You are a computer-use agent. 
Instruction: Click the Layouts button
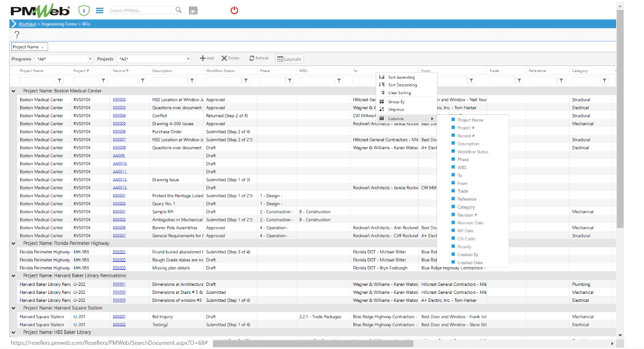289,59
